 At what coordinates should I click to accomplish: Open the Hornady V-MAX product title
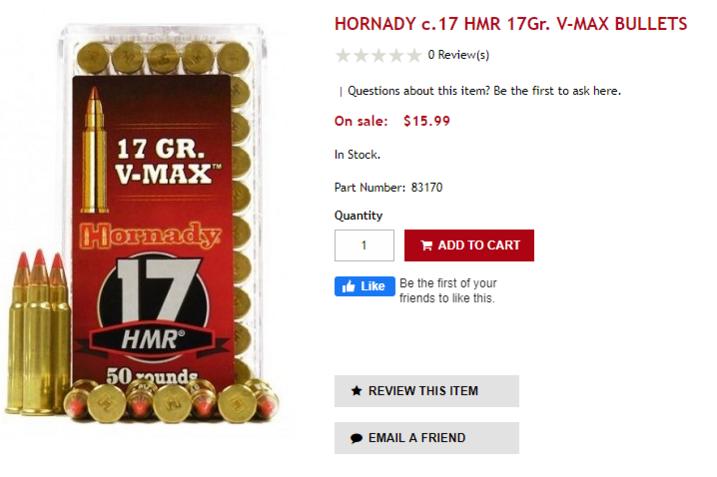pos(511,24)
